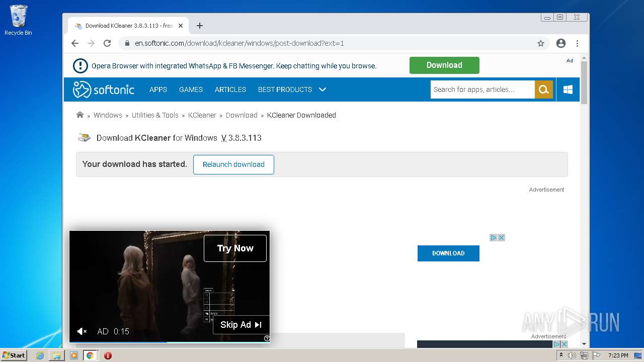Viewport: 644px width, 362px height.
Task: Open media player taskbar icon
Action: click(74, 355)
